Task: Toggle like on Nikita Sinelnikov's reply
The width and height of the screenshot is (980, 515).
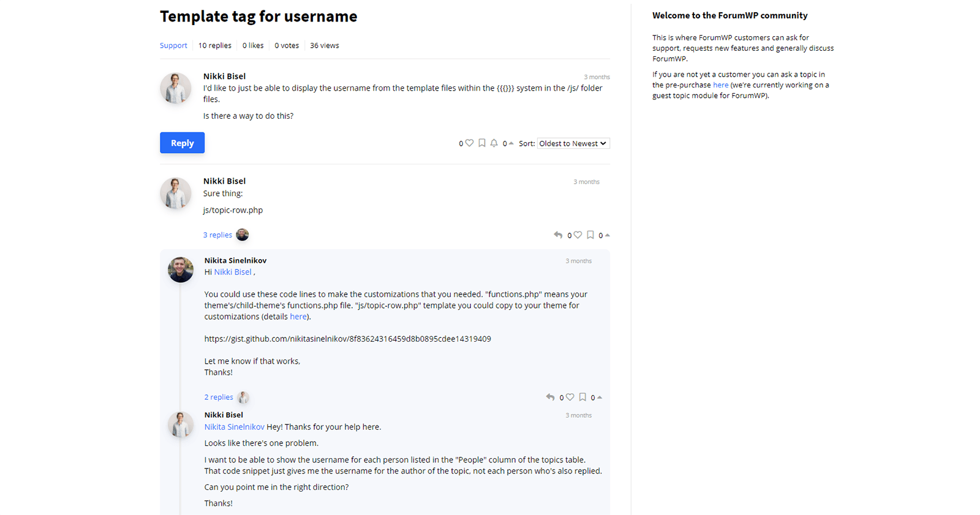Action: click(570, 397)
